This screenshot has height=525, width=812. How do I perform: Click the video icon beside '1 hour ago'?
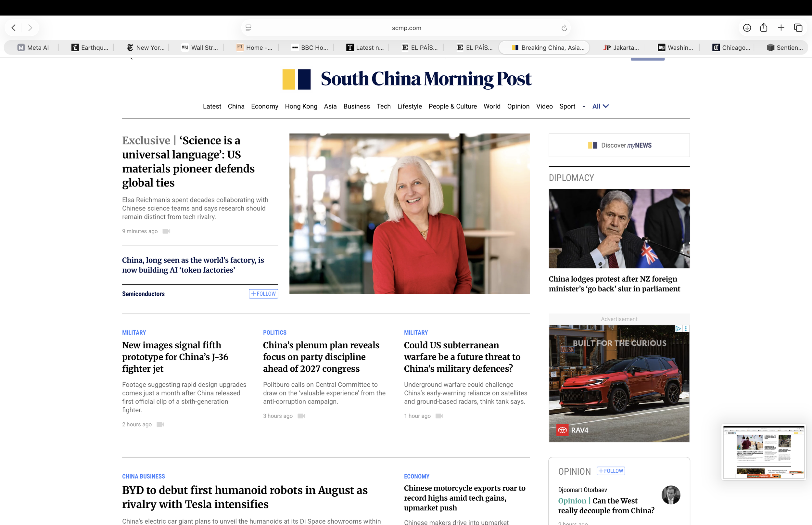(x=439, y=416)
